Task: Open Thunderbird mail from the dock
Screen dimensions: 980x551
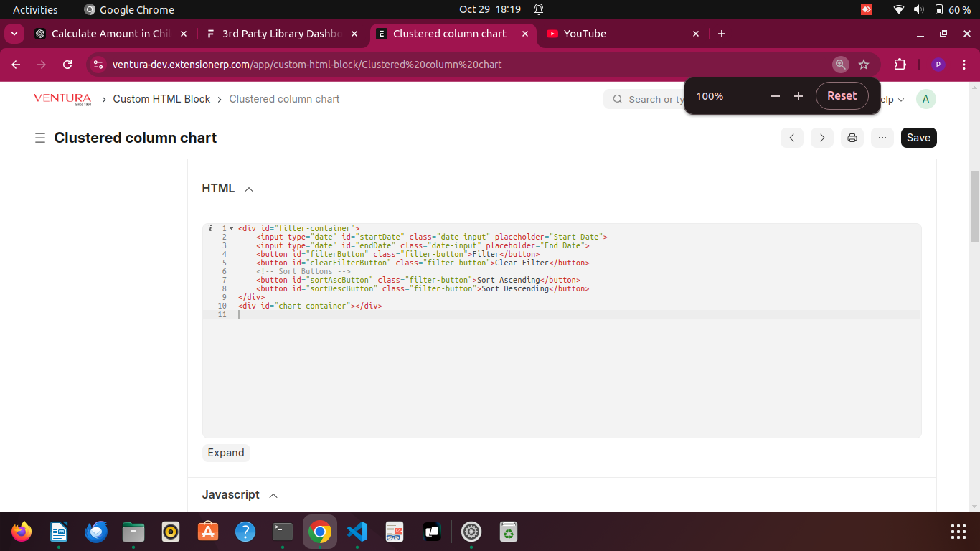Action: tap(96, 532)
